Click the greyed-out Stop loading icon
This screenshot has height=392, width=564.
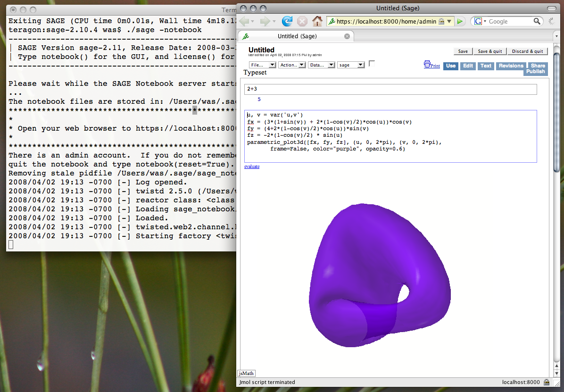(302, 22)
